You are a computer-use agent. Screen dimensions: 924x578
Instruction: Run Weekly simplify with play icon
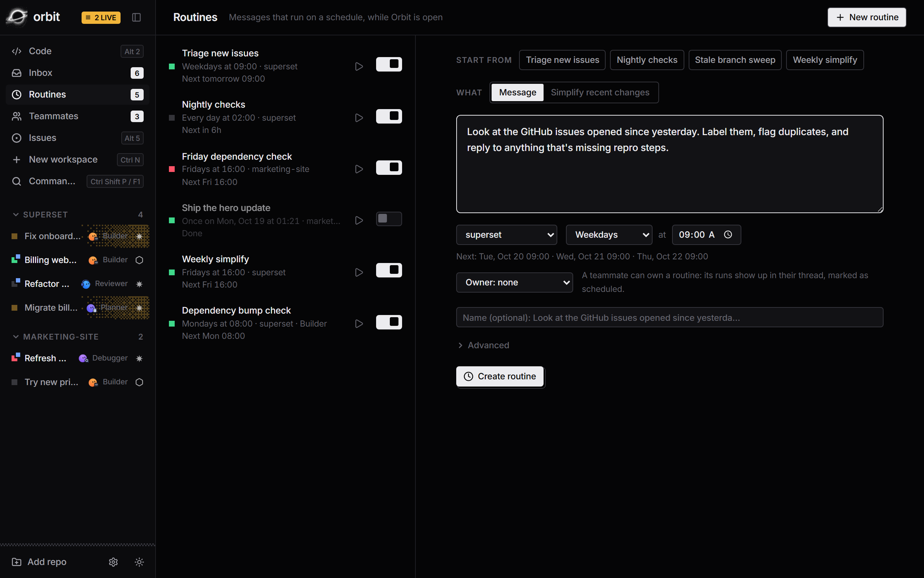[359, 272]
